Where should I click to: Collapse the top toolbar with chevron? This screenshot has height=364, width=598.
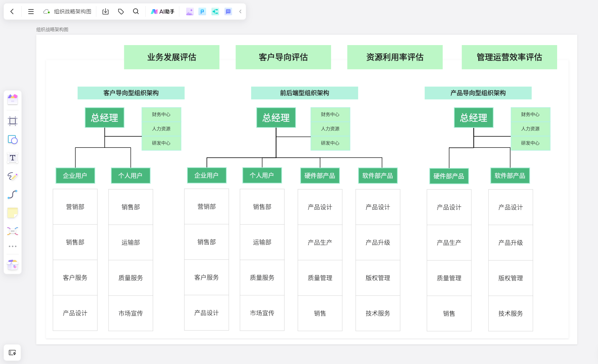(x=240, y=11)
